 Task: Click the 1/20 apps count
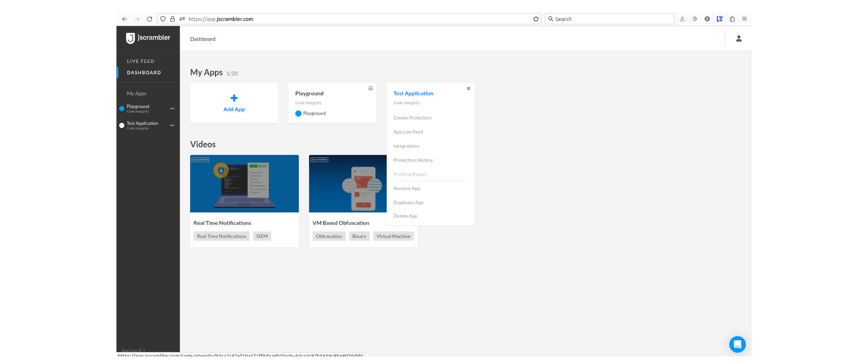232,73
